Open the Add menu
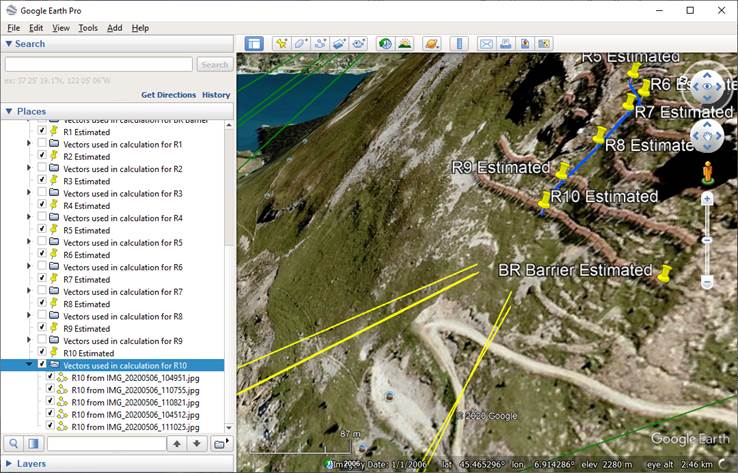Viewport: 738px width, 473px height. 114,28
